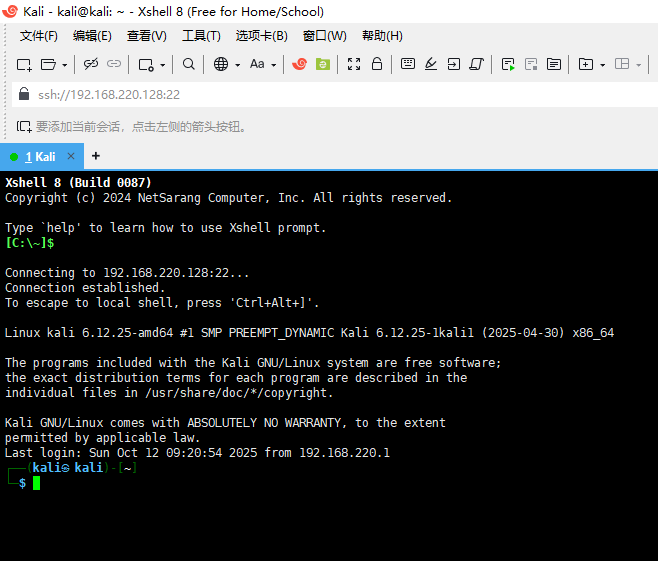Click the highlight pen icon
This screenshot has width=658, height=561.
pyautogui.click(x=431, y=64)
